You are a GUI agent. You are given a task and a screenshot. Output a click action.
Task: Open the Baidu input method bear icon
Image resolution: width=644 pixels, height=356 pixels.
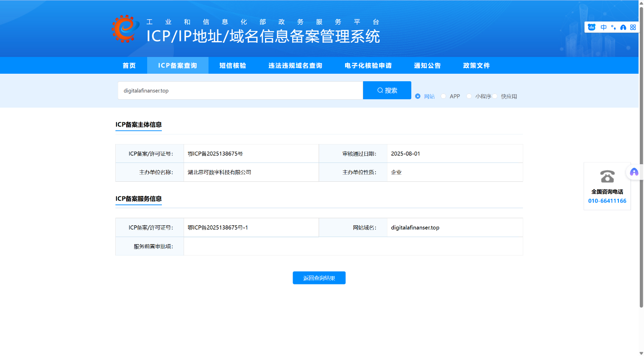592,27
